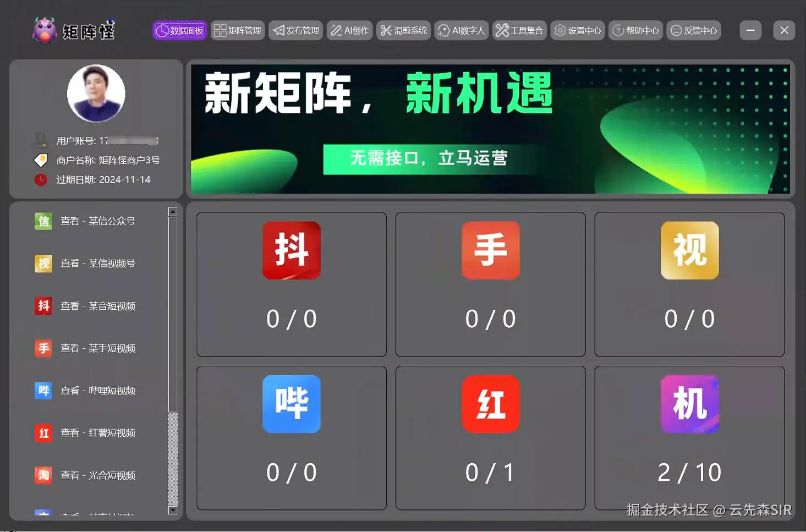Click yellow 视 sidebar icon

(43, 264)
